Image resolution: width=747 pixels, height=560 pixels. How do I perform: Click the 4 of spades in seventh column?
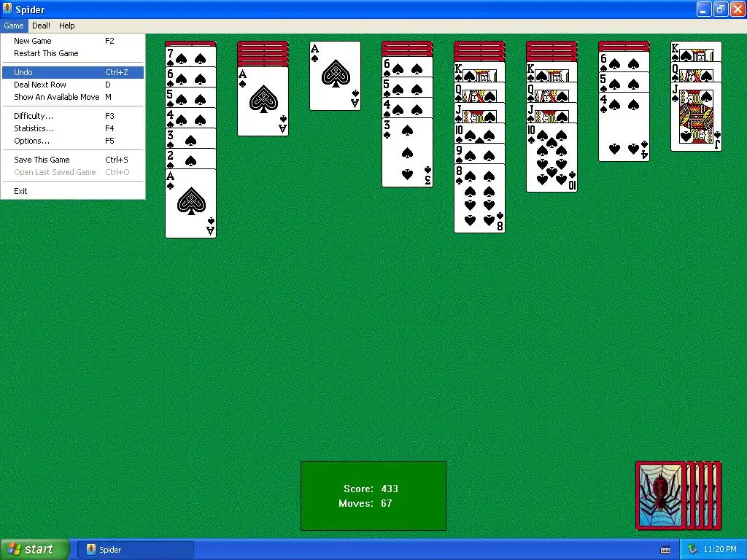coord(624,127)
